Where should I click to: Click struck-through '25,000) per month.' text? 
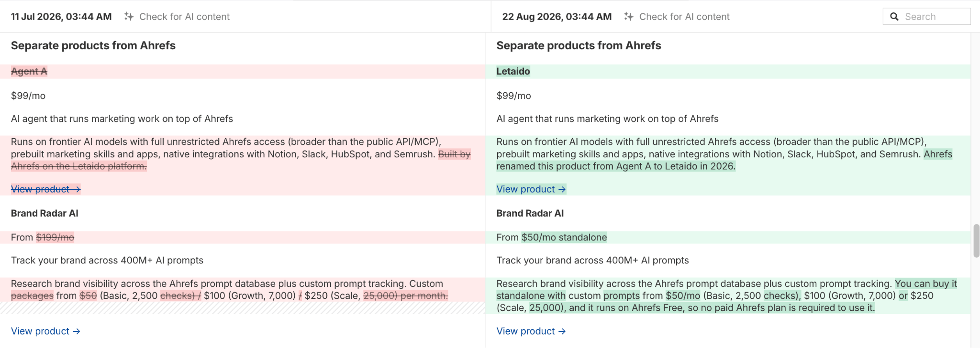(406, 296)
